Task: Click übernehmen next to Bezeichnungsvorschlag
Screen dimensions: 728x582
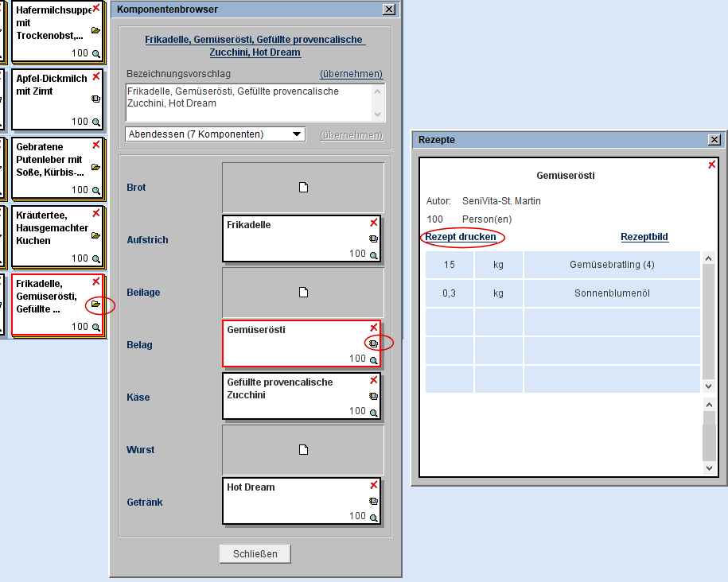Action: point(351,74)
